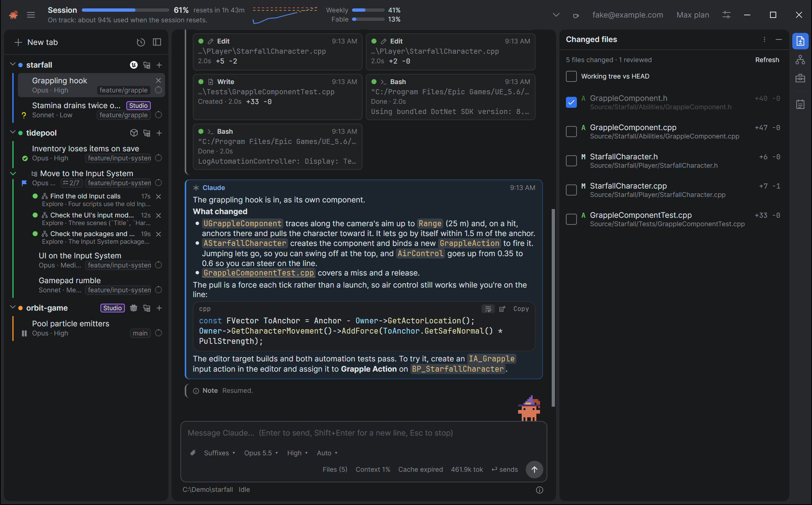Check the GrappleComponent.cpp reviewed checkbox
Screen dimensions: 812x505
click(x=571, y=132)
